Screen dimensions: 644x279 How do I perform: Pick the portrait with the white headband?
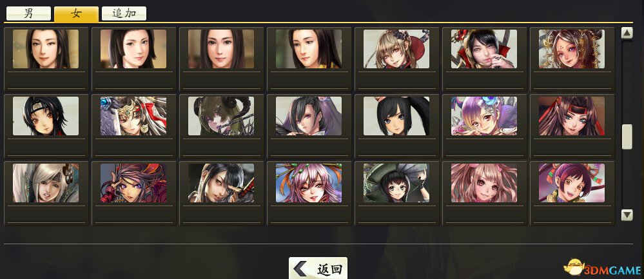46,116
